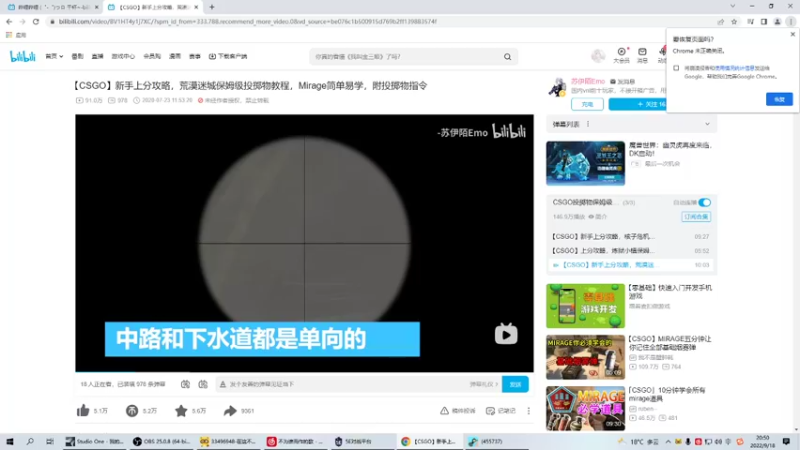Open the 会员购 navigation link
Image resolution: width=800 pixels, height=450 pixels.
[152, 57]
